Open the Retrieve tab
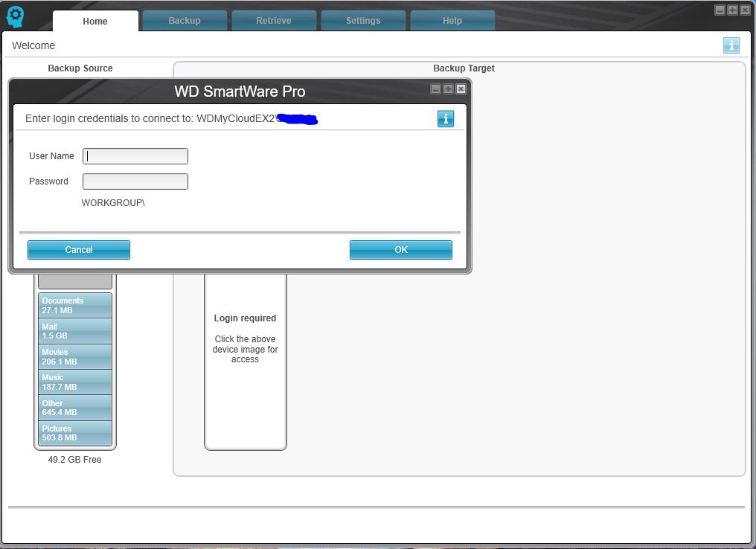The image size is (756, 549). coord(274,21)
